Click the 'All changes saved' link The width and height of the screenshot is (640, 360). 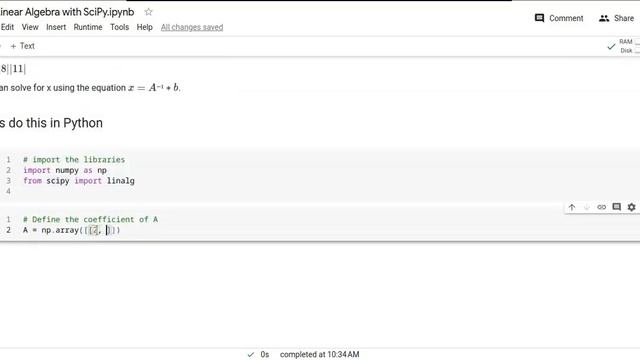tap(192, 27)
